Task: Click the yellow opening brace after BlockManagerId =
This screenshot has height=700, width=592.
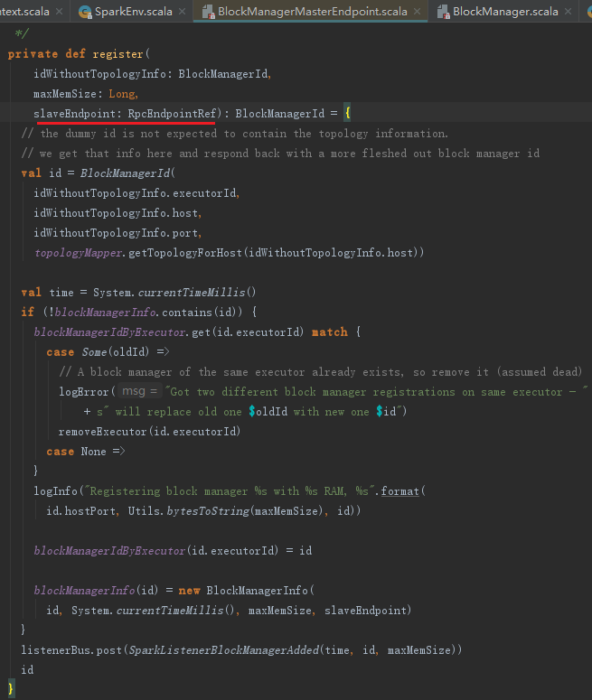Action: pos(347,114)
